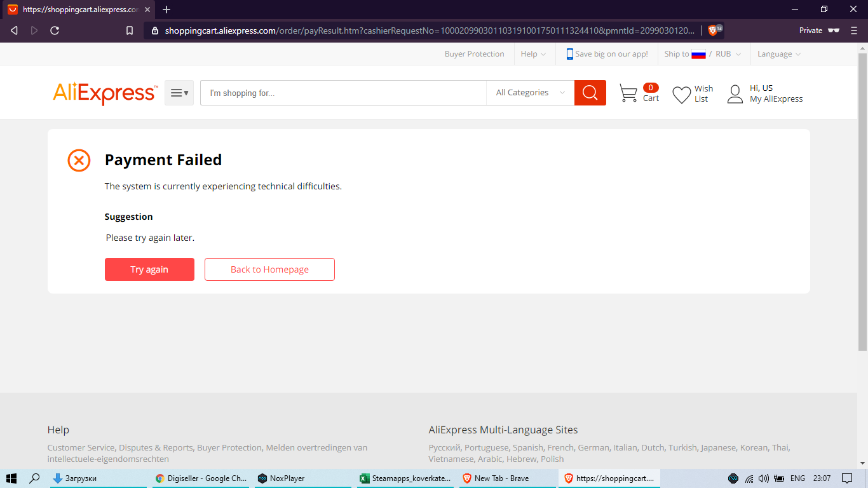868x488 pixels.
Task: Click Save big on our app link
Action: pyautogui.click(x=611, y=54)
